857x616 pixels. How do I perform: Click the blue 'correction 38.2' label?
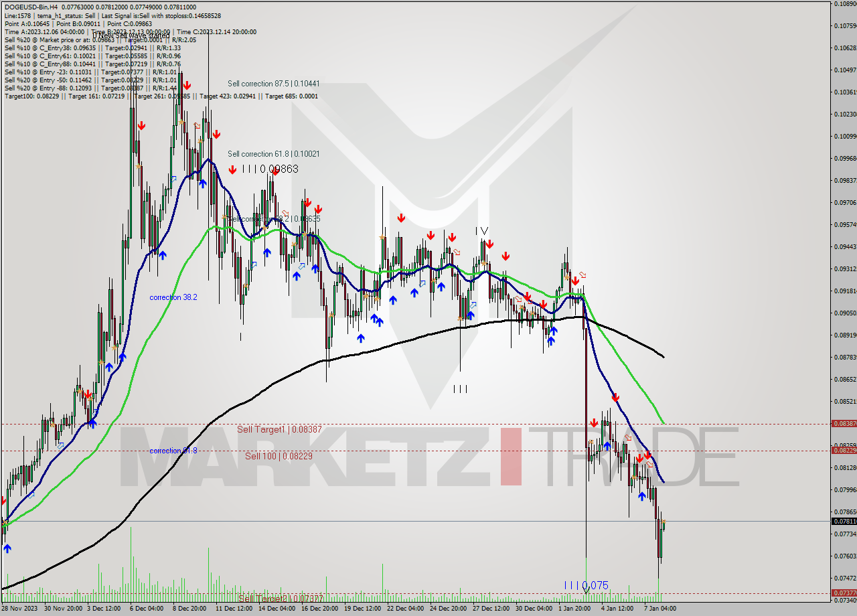[x=173, y=297]
